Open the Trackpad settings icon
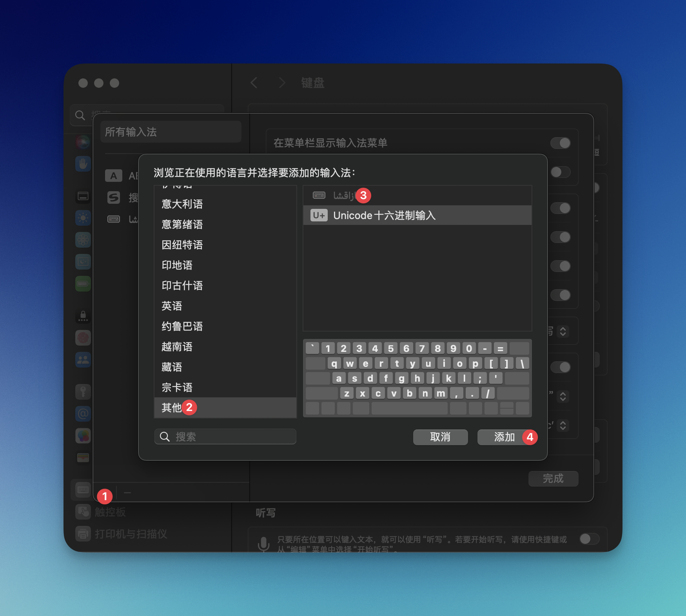686x616 pixels. pos(83,512)
